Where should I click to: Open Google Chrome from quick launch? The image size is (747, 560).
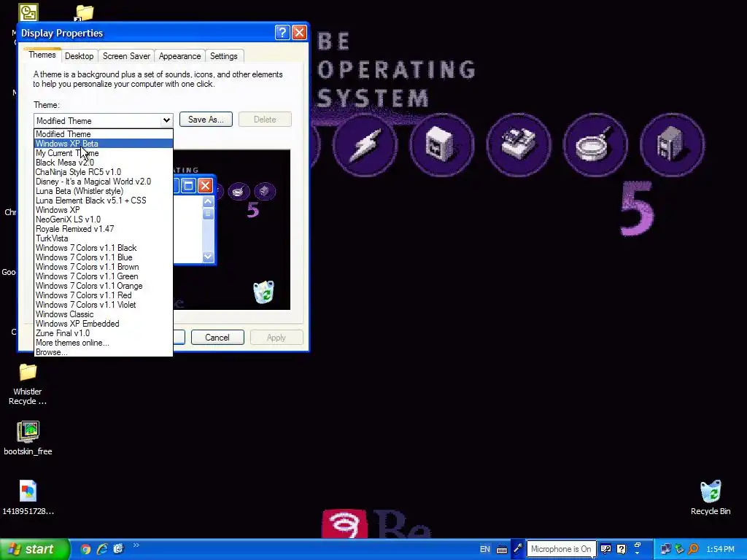click(85, 549)
